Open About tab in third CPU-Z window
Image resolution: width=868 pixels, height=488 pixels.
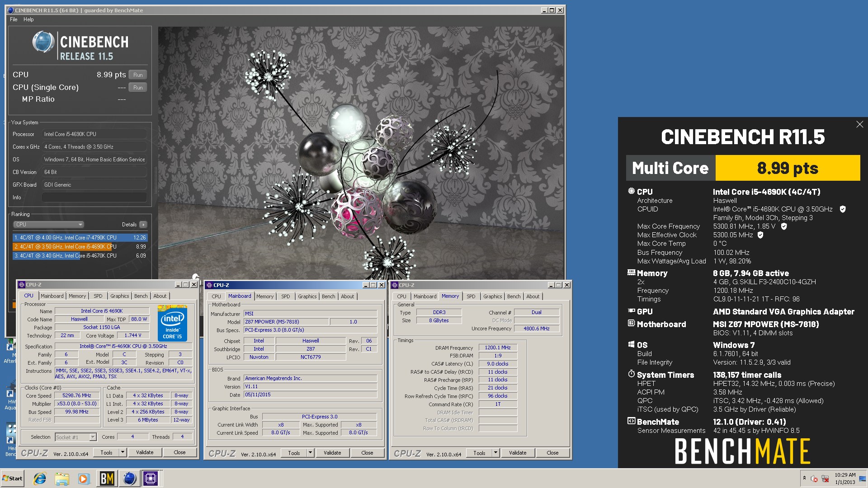(x=533, y=296)
